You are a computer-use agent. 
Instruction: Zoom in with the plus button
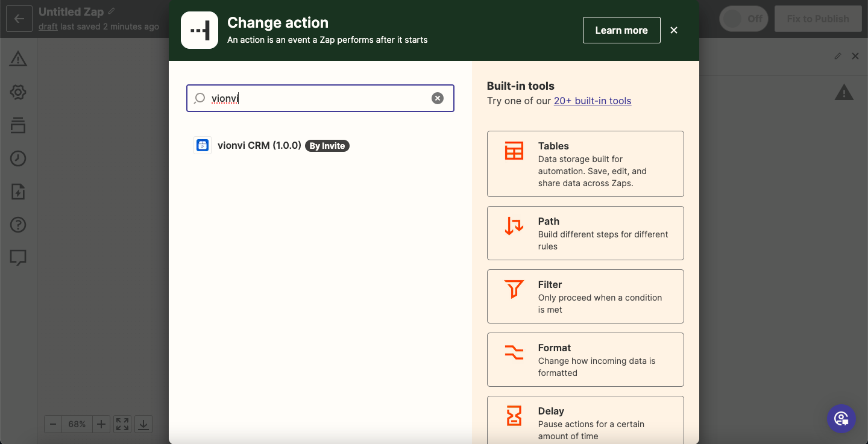(101, 424)
